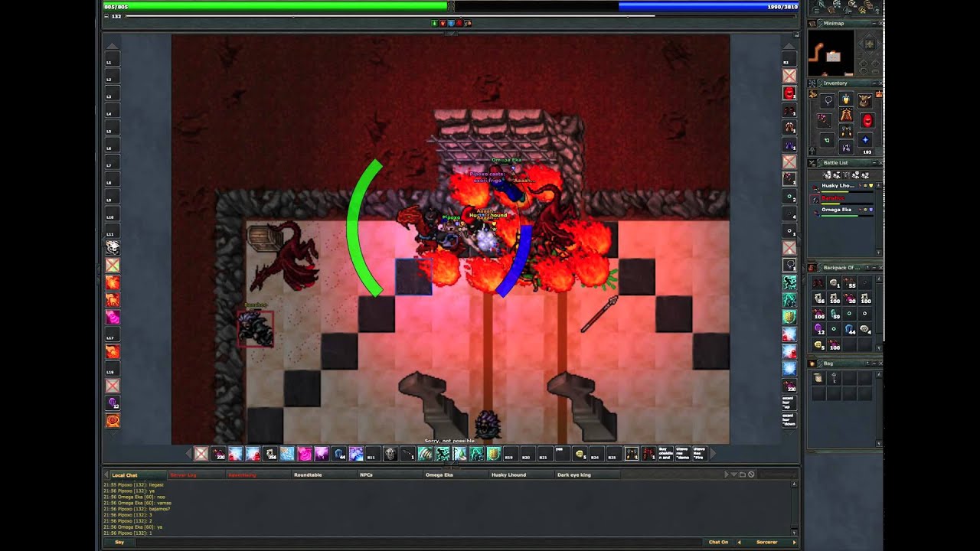Screen dimensions: 980x551
Task: Use the golden shield icon in bottom hotbar
Action: 494,454
